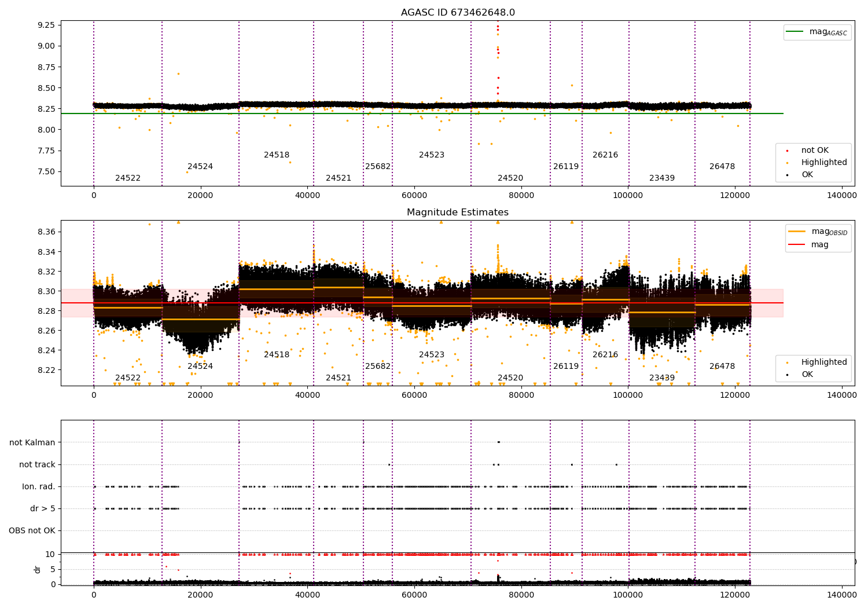Image resolution: width=868 pixels, height=608 pixels.
Task: Click the 'not track' axis label
Action: click(37, 464)
